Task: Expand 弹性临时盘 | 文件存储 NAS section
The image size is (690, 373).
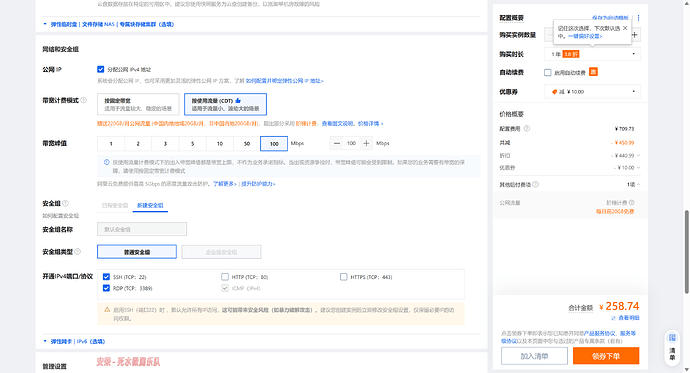Action: (x=108, y=24)
